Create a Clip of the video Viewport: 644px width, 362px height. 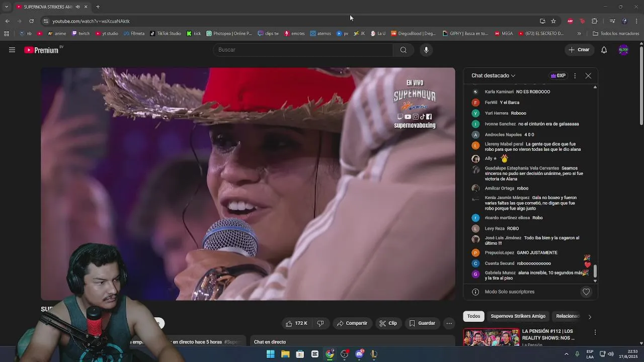click(x=388, y=323)
